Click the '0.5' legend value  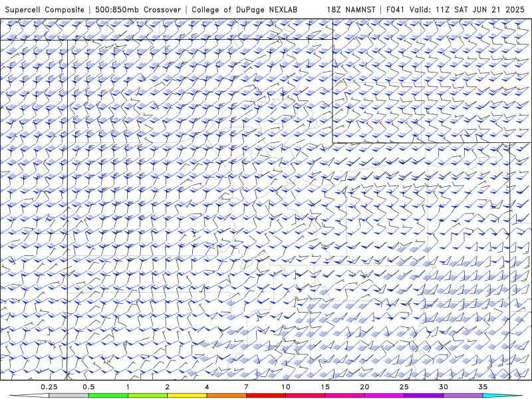coord(88,387)
